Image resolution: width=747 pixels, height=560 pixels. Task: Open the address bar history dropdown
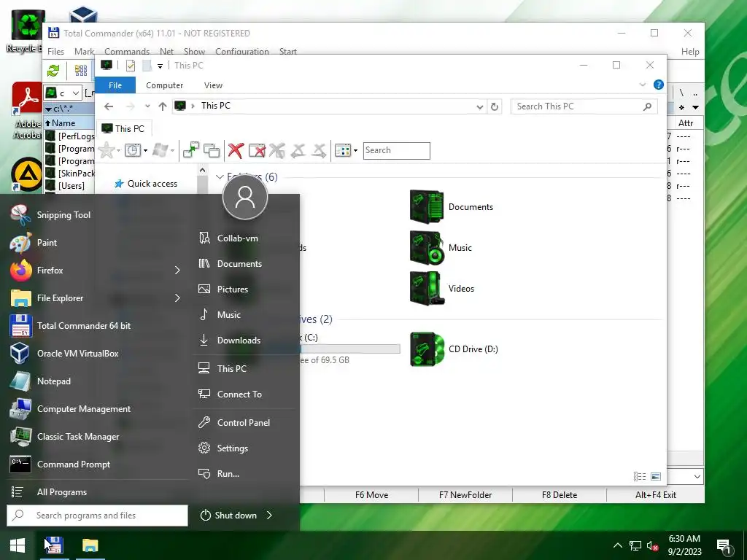[x=480, y=106]
